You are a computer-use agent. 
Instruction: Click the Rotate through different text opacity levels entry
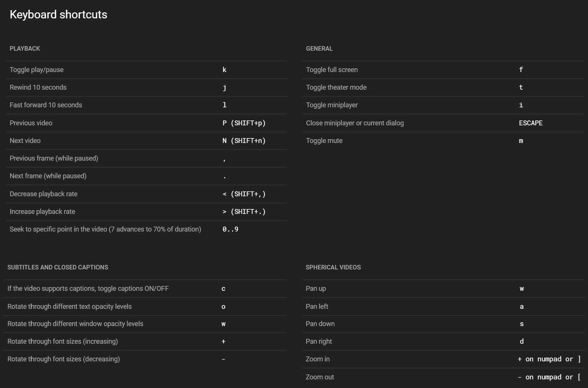pyautogui.click(x=69, y=307)
